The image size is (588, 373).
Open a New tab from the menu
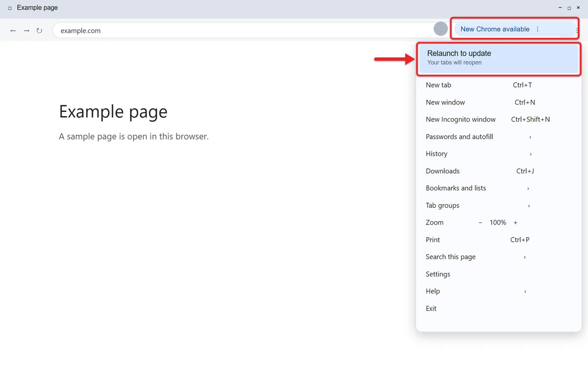coord(499,85)
